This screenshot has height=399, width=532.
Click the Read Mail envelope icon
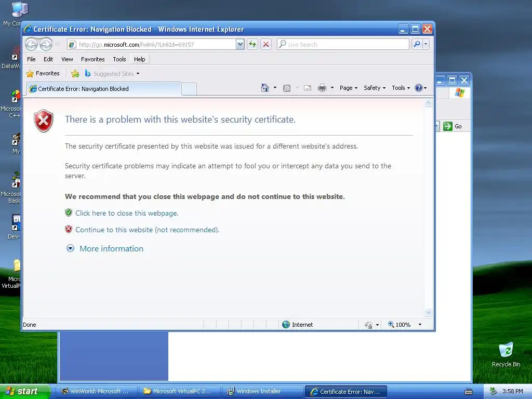click(308, 88)
